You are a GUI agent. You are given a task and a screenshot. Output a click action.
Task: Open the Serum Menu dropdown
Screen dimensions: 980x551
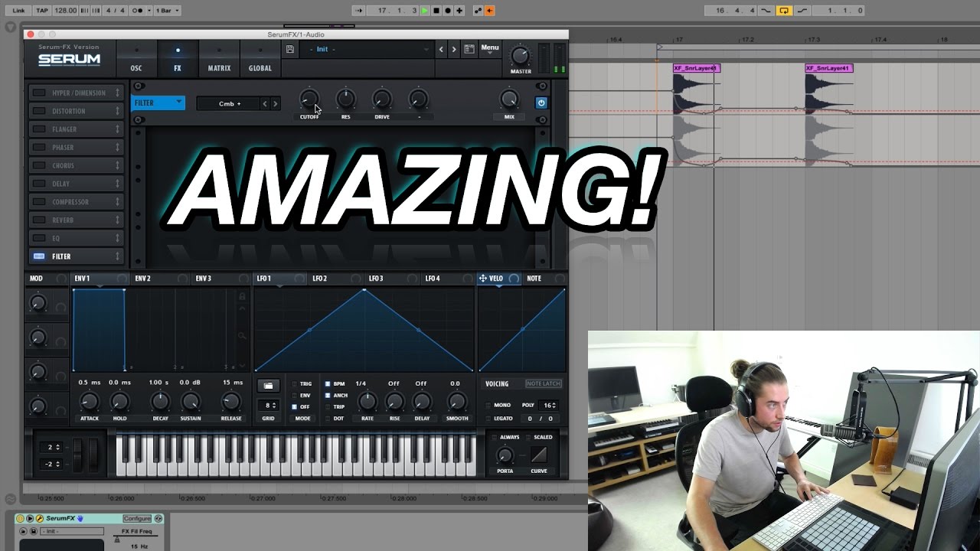pos(490,49)
